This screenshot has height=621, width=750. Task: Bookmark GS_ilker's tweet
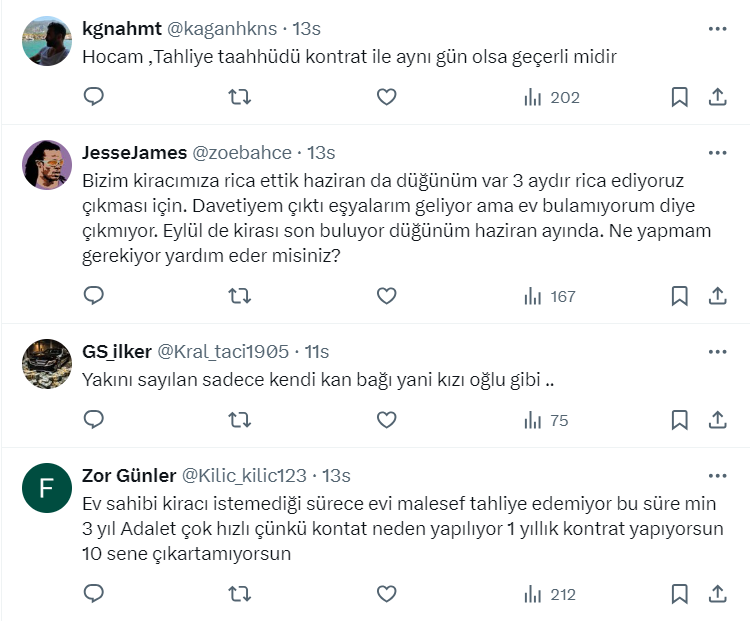click(x=679, y=420)
